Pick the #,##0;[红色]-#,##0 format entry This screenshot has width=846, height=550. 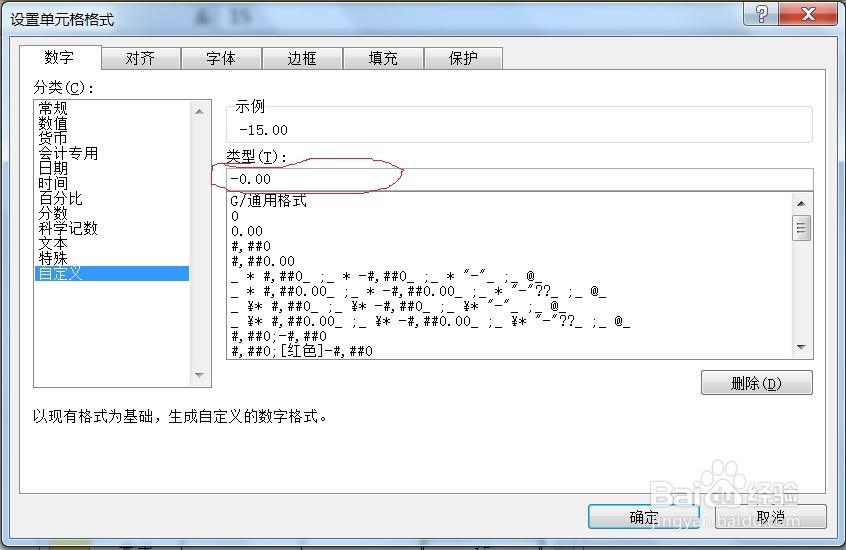pyautogui.click(x=509, y=351)
